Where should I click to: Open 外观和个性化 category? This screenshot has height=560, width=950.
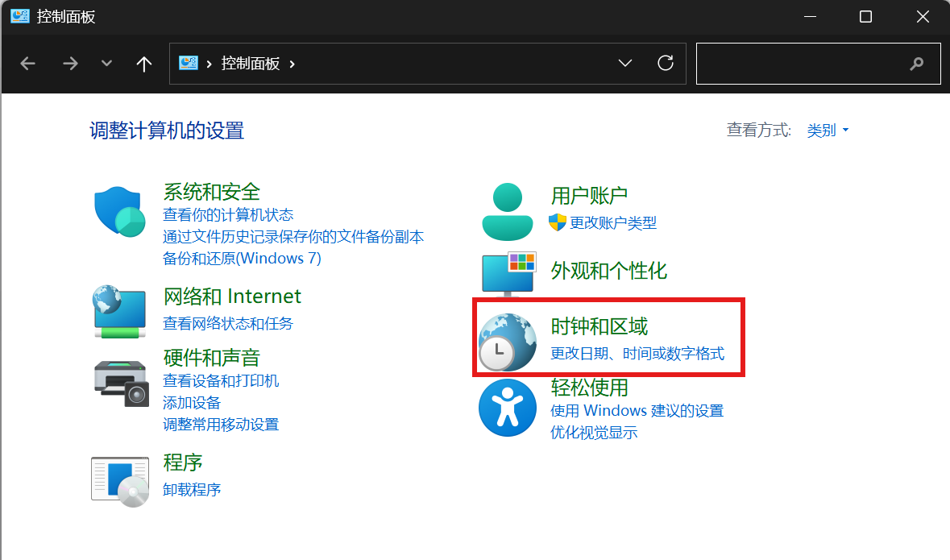tap(609, 271)
